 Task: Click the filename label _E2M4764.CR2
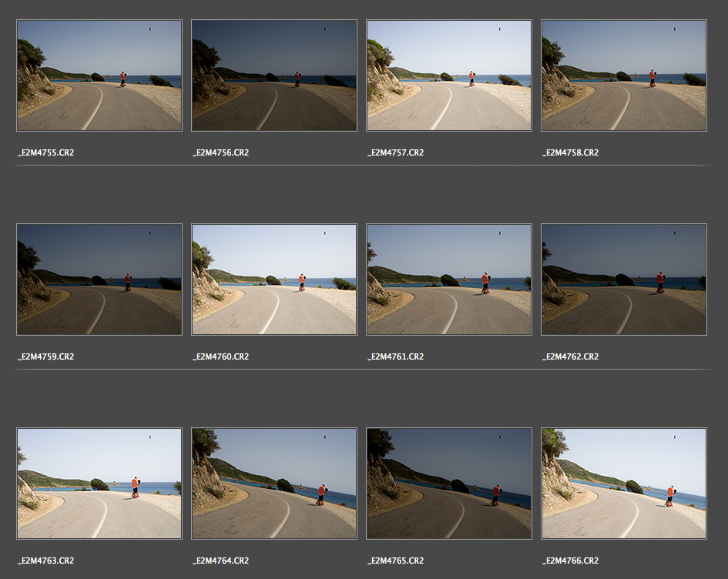click(x=221, y=561)
